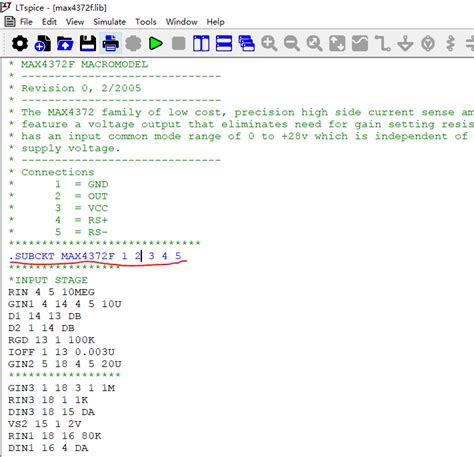The height and width of the screenshot is (457, 474).
Task: Open the Simulate menu
Action: point(109,22)
